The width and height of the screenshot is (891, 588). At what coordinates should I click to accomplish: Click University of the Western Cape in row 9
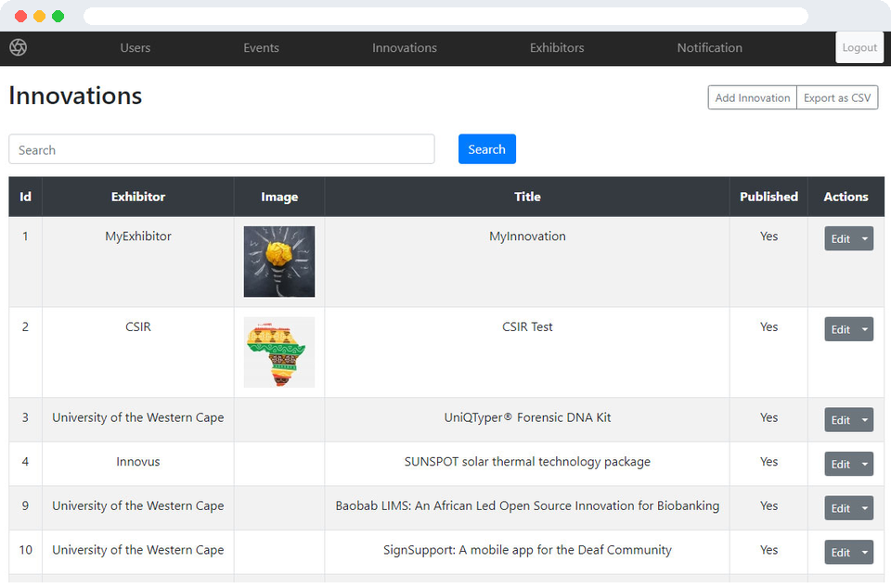click(x=138, y=505)
